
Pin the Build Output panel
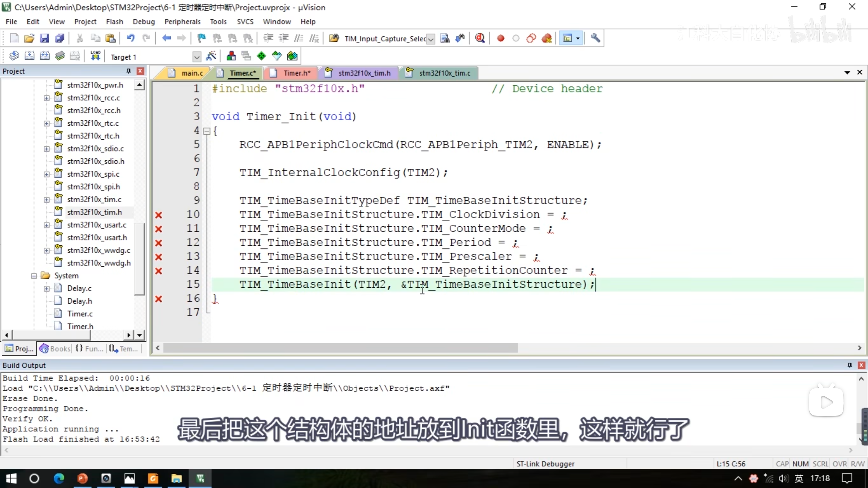click(850, 365)
